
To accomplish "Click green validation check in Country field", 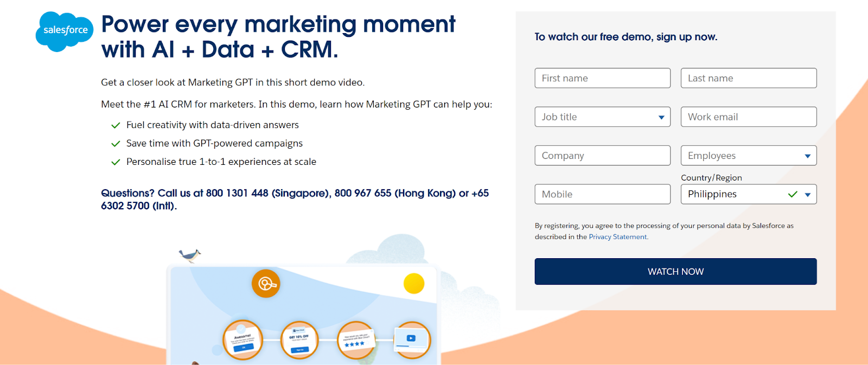I will click(x=793, y=194).
